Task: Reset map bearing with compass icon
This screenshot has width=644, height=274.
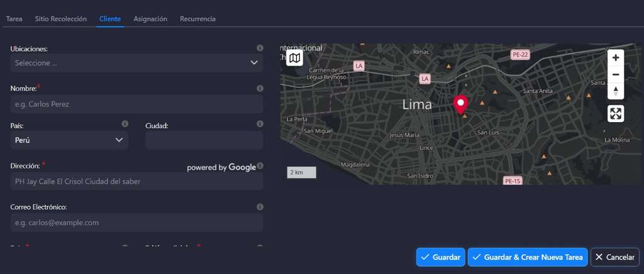Action: (616, 91)
